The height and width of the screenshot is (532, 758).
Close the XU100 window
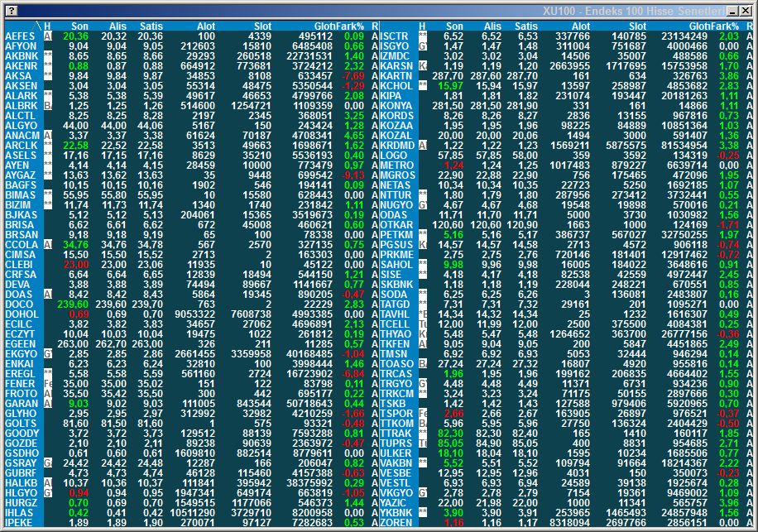pos(745,11)
